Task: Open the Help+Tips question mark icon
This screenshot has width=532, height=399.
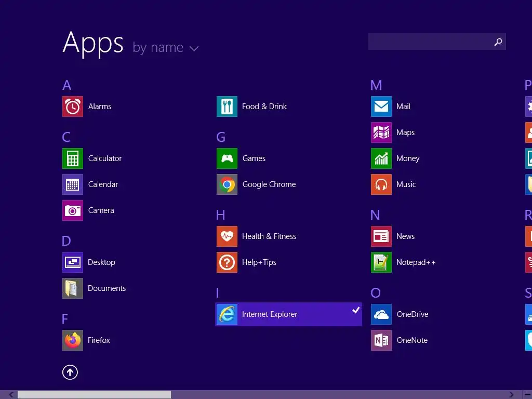Action: 227,262
